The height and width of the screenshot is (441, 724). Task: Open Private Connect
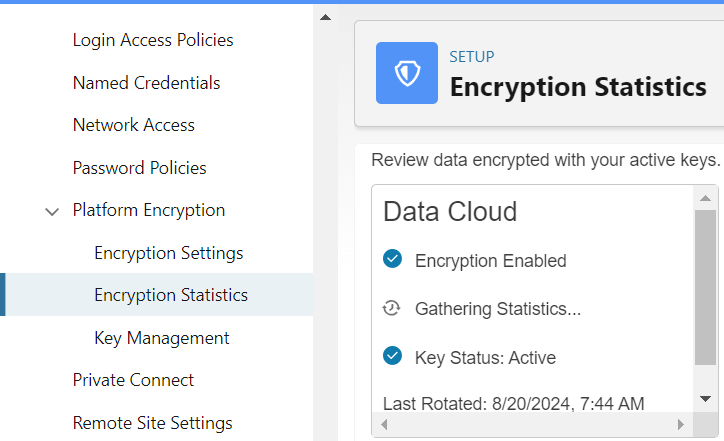133,380
